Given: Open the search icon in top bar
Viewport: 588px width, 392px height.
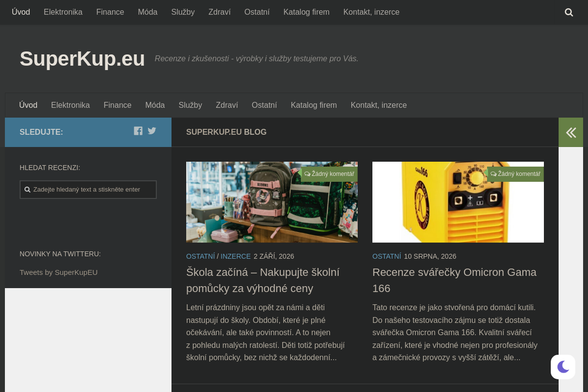Looking at the screenshot, I should point(568,12).
